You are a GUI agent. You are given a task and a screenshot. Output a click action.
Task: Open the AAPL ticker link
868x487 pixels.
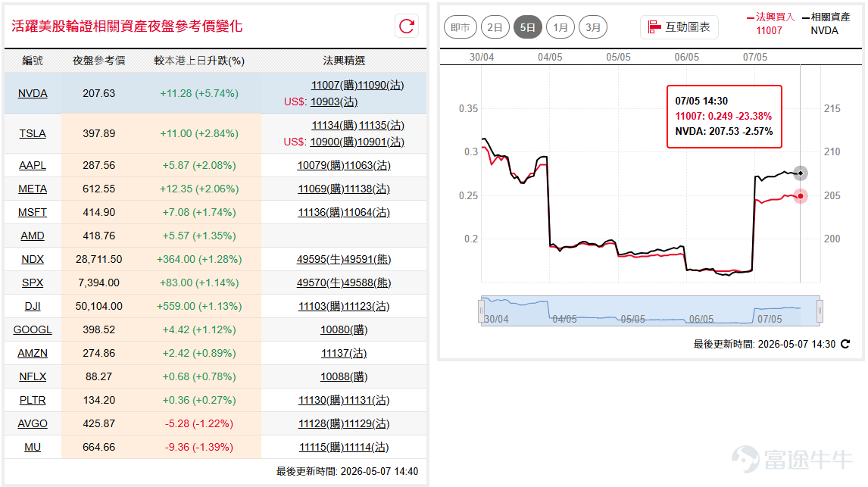point(33,165)
